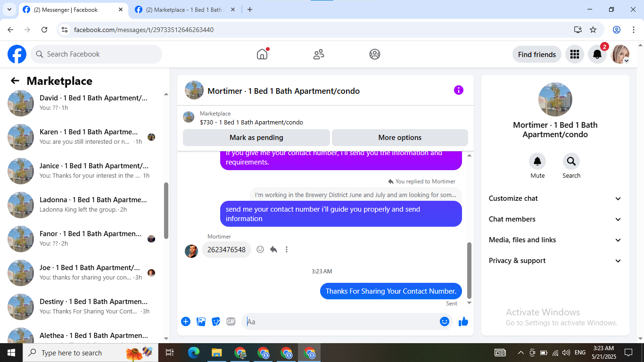This screenshot has width=644, height=362.
Task: Open the Facebook menu grid icon
Action: (x=574, y=54)
